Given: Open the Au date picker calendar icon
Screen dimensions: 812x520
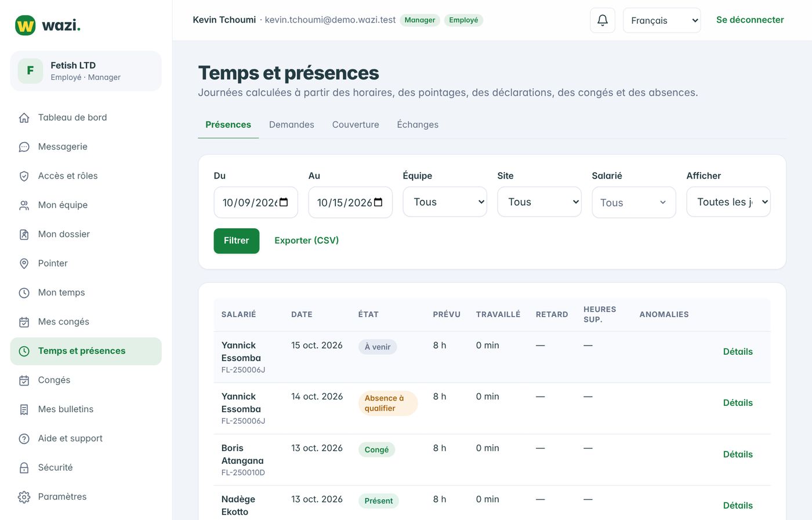Looking at the screenshot, I should tap(378, 202).
